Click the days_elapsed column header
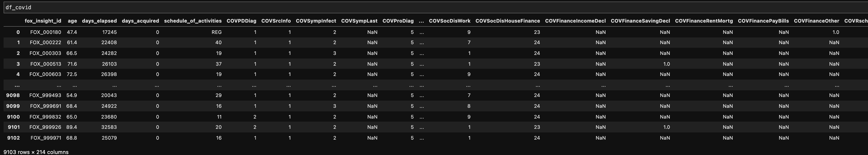868x155 pixels. [x=99, y=21]
